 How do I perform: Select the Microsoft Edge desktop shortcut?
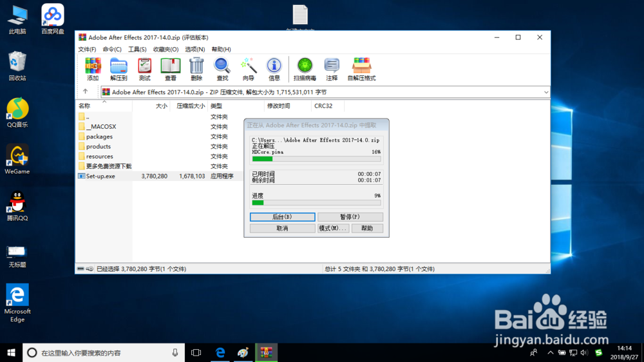tap(17, 303)
